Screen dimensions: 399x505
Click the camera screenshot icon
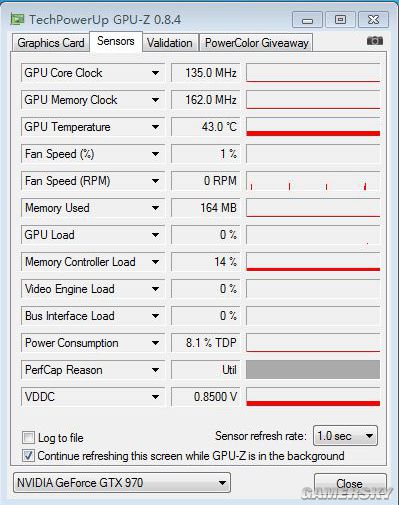[375, 41]
